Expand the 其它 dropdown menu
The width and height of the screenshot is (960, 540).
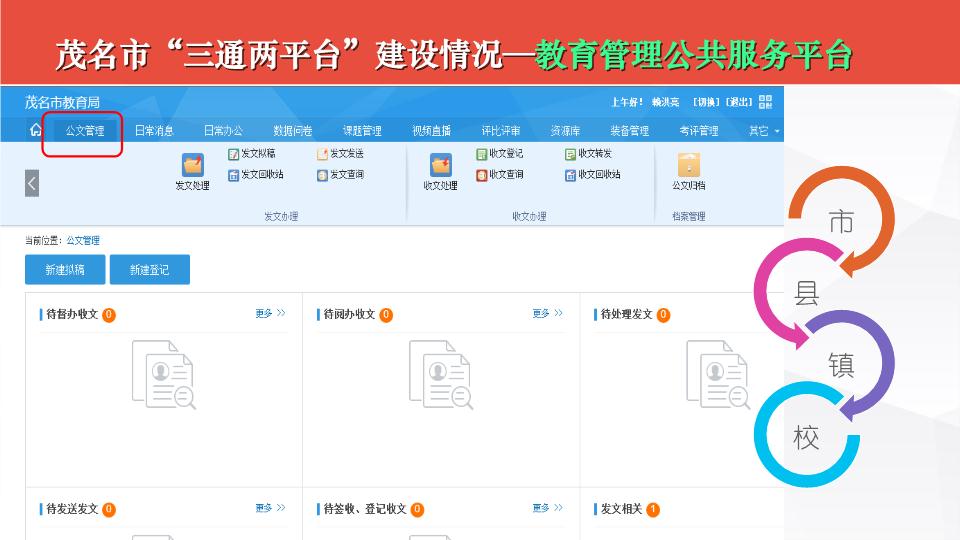point(764,131)
